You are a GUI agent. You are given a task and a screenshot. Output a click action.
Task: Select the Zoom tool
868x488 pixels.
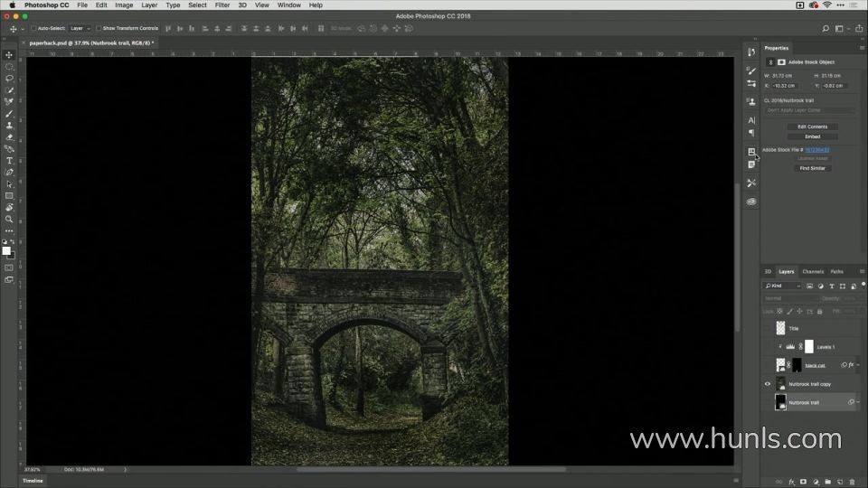pyautogui.click(x=9, y=219)
